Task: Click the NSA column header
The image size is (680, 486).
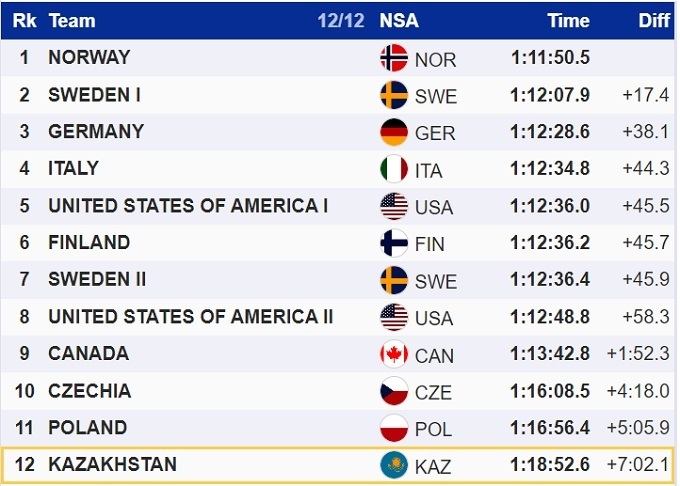Action: point(399,20)
